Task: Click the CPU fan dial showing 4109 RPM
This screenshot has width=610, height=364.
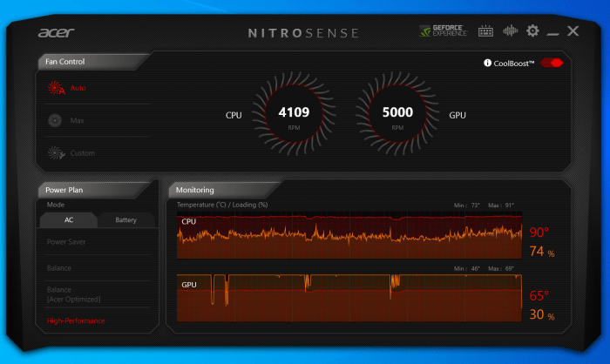Action: click(294, 113)
